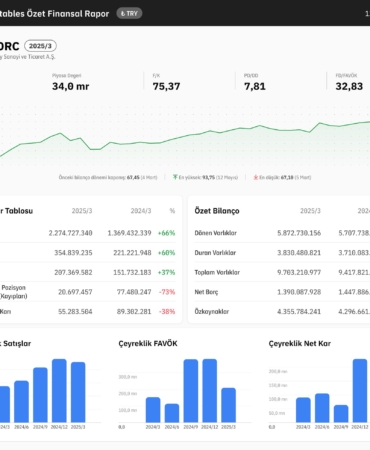Open the 2025/3 period selector badge
Image resolution: width=370 pixels, height=450 pixels.
pos(40,46)
